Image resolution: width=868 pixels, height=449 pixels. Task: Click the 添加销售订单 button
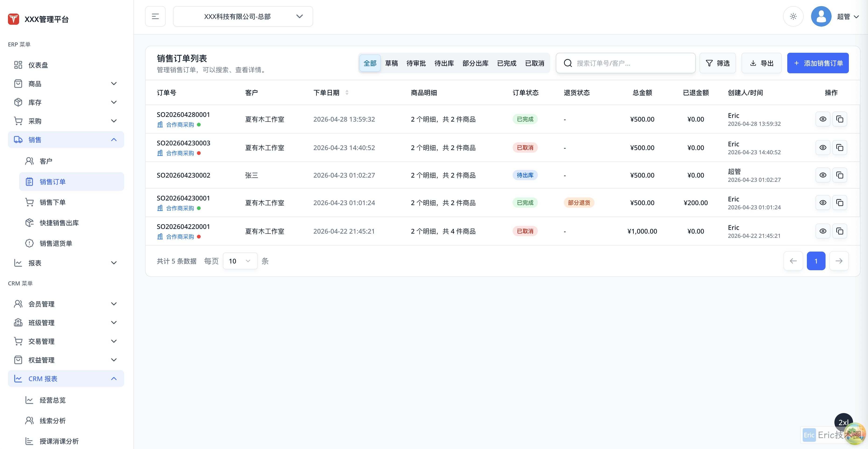pyautogui.click(x=818, y=63)
